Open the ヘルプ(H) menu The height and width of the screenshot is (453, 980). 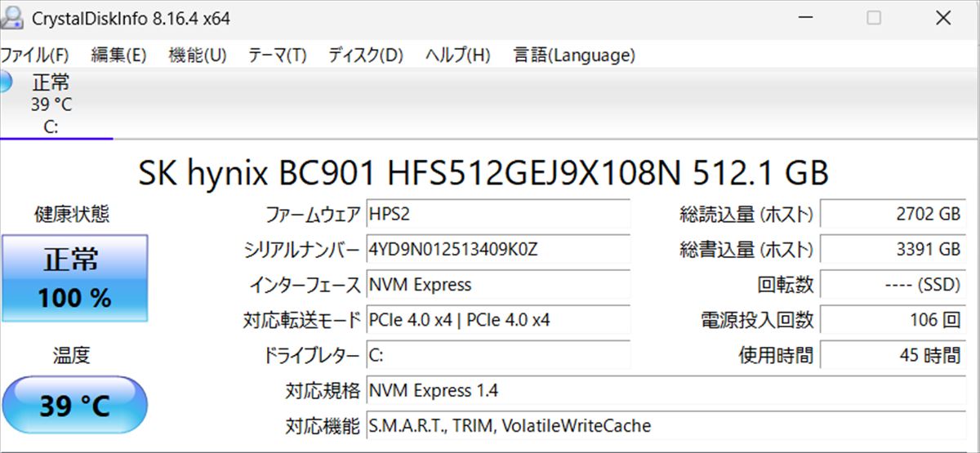point(457,56)
